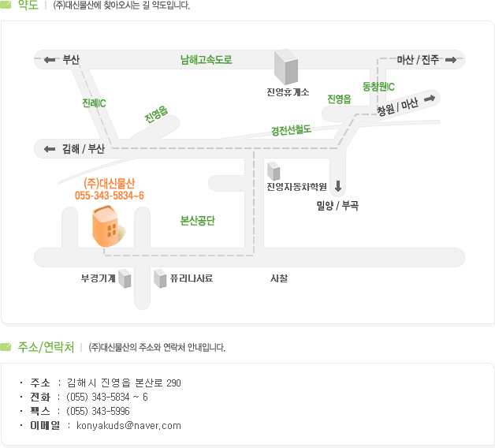Click the address 김해시 진영읍 본산로 290

[x=124, y=383]
